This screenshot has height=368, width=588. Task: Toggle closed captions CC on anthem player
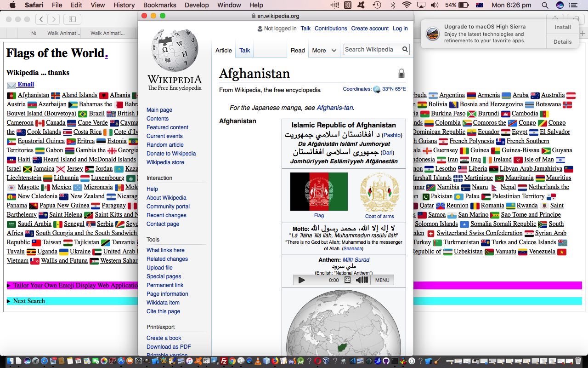[x=347, y=280]
